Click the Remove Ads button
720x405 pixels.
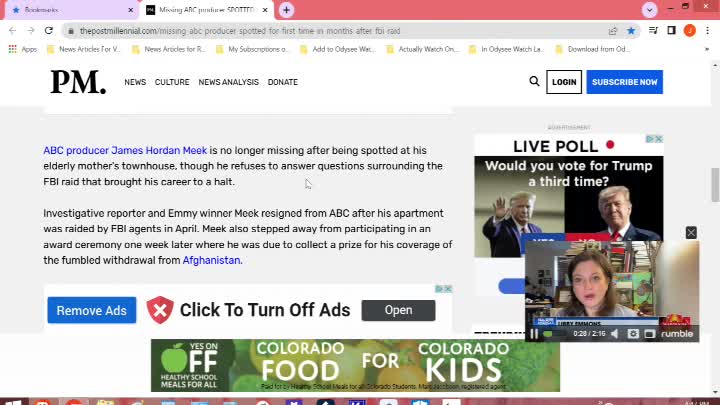click(x=92, y=310)
